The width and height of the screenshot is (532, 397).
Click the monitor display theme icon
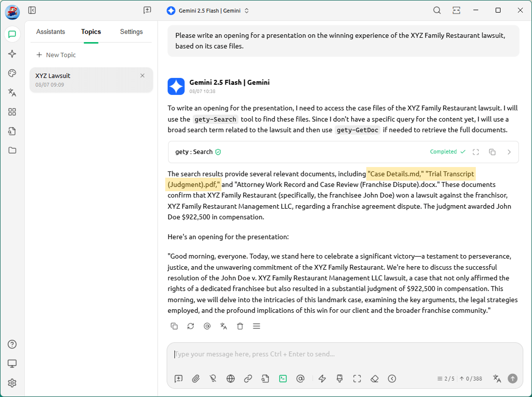(12, 364)
